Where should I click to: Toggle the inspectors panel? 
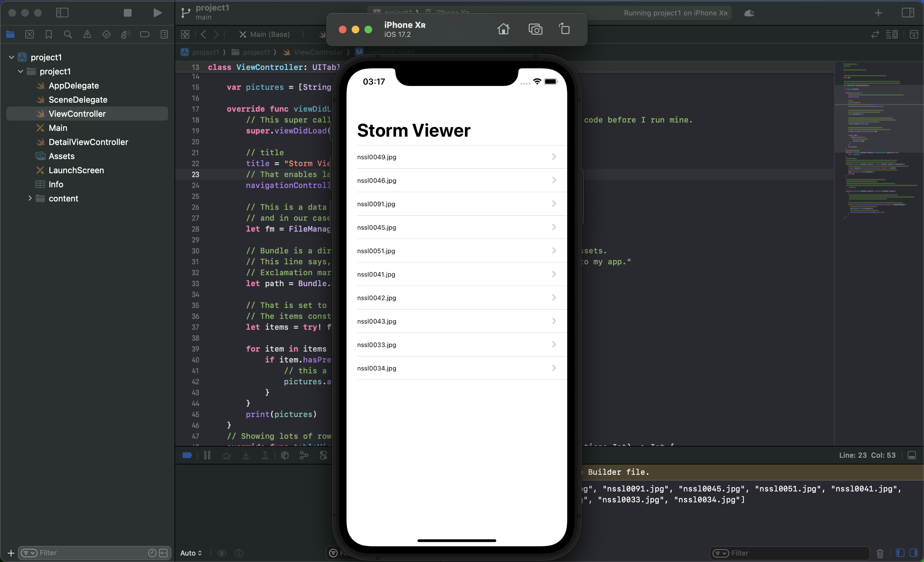click(x=908, y=13)
